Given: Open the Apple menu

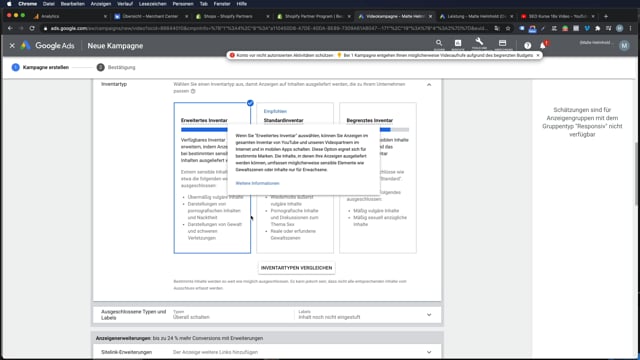Looking at the screenshot, I should (9, 4).
